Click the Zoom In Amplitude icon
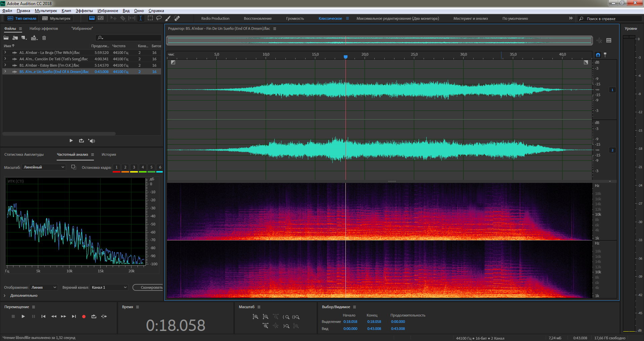Viewport: 644px width, 341px height. click(256, 317)
